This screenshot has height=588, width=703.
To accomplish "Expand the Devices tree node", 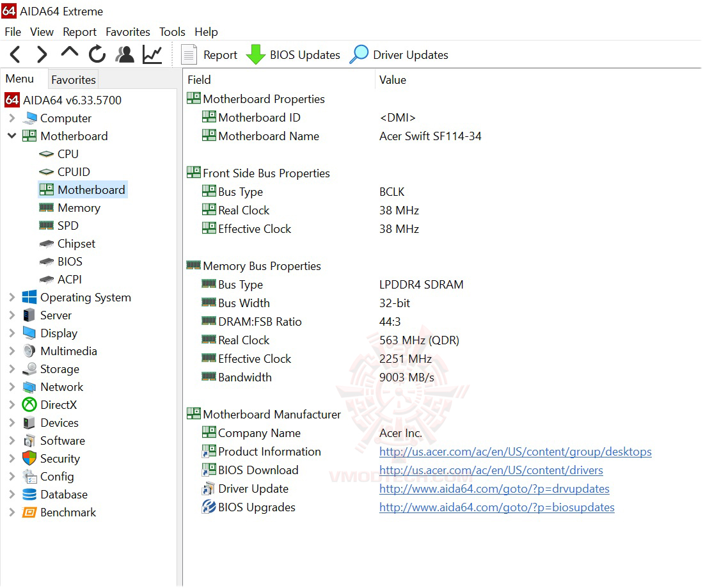I will [12, 422].
